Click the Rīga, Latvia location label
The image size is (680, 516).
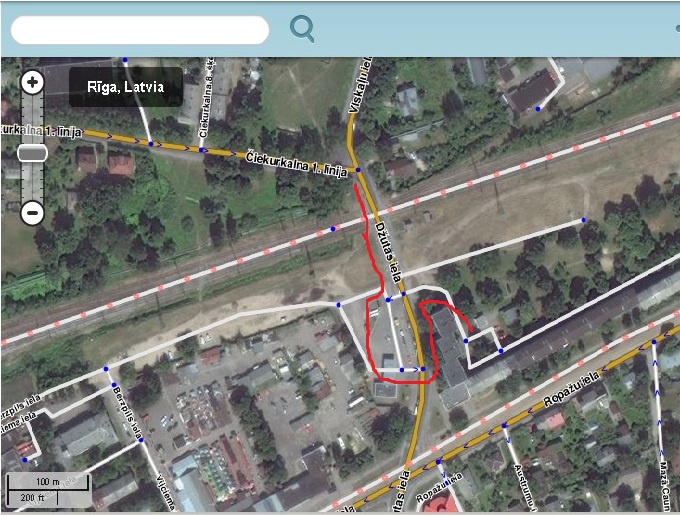point(126,87)
